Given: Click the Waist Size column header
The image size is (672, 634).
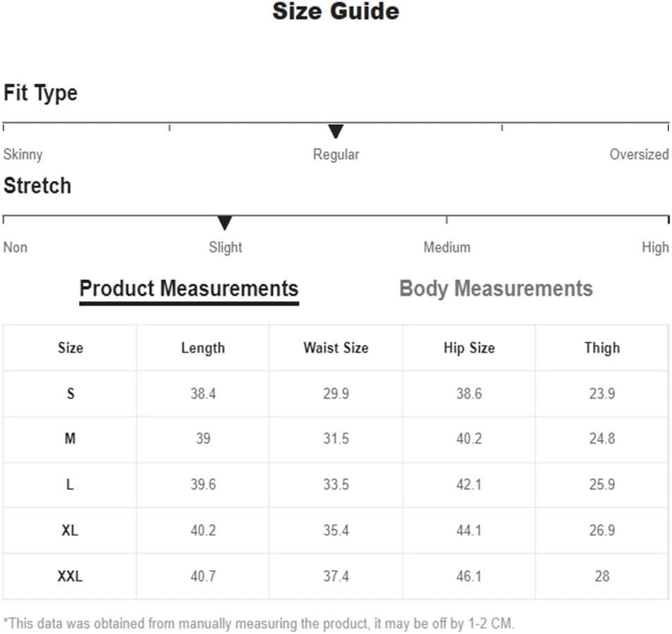Looking at the screenshot, I should coord(336,348).
